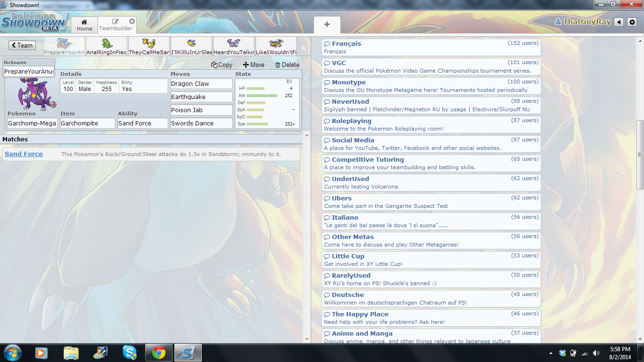Join the Ubers chat room

(x=431, y=202)
